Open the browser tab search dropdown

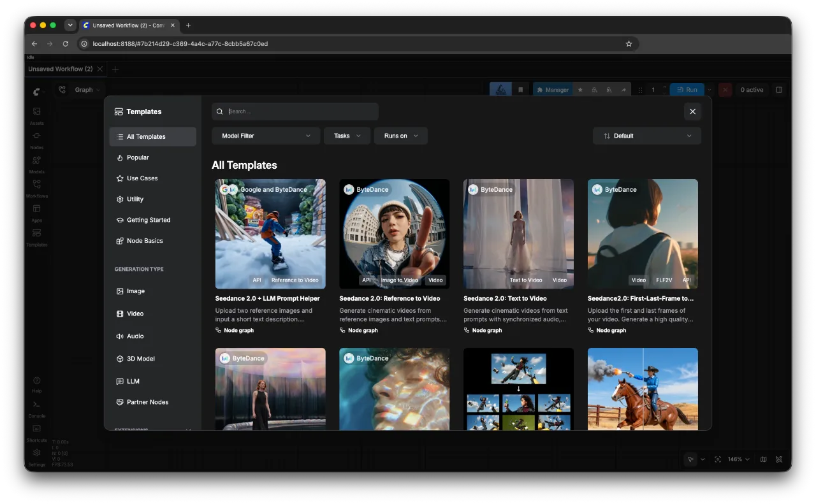(x=70, y=25)
